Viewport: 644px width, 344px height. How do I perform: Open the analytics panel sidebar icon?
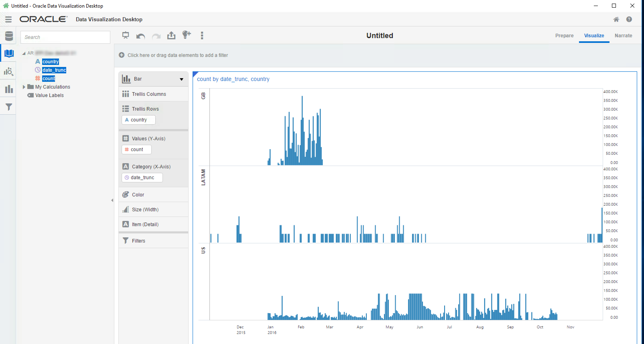pos(8,72)
